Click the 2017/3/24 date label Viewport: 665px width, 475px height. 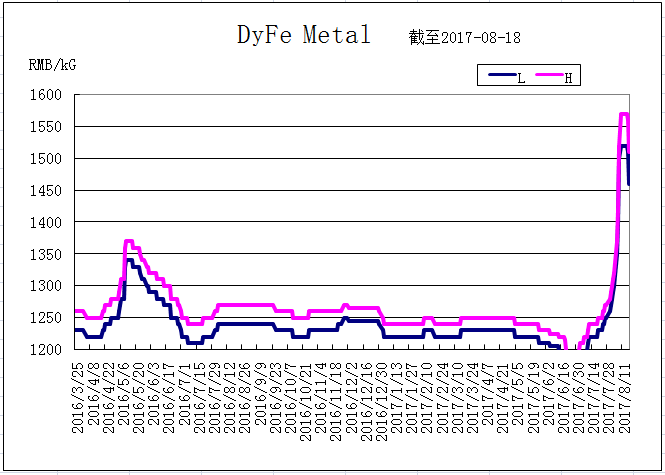pos(474,397)
